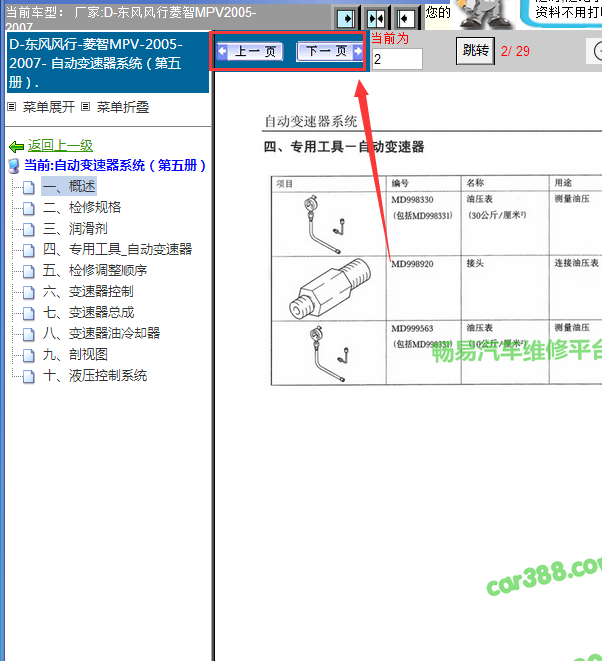Click the expand-right panel arrow icon
The image size is (602, 661).
click(x=347, y=18)
